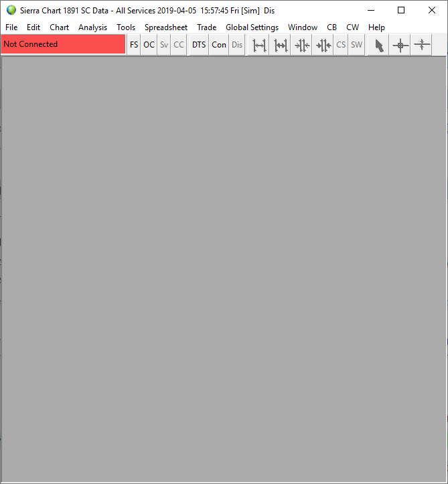Close the Sierra Chart window

pyautogui.click(x=432, y=10)
